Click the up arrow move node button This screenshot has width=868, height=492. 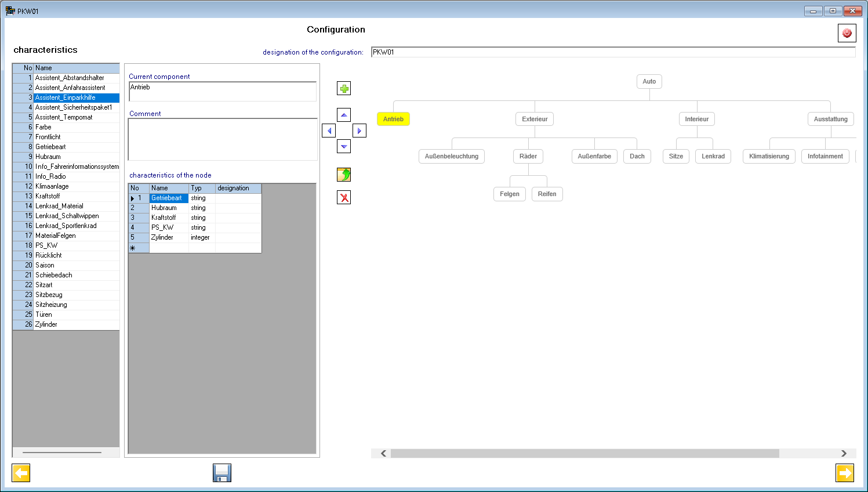click(344, 115)
